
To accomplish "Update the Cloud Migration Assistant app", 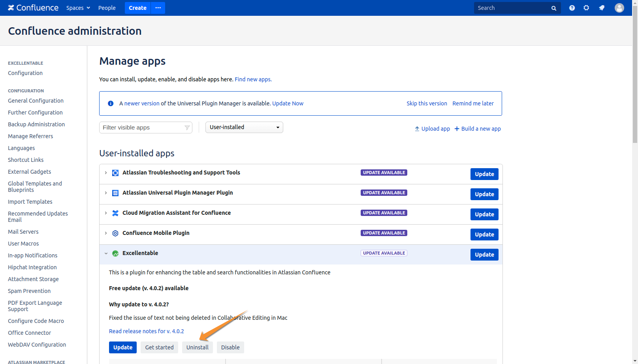I will tap(484, 214).
